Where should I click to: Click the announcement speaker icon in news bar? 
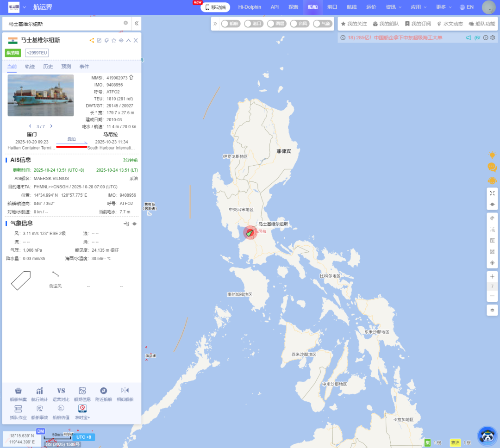(469, 37)
